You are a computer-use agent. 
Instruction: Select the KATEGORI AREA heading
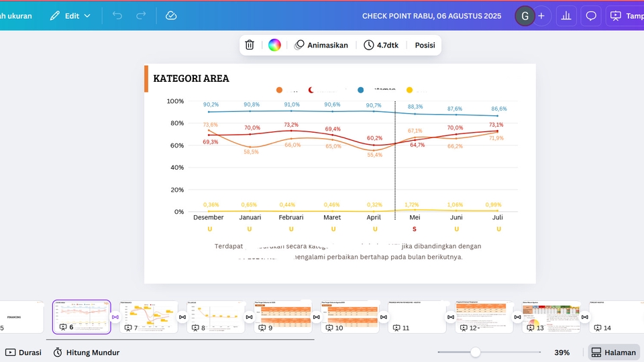tap(191, 78)
